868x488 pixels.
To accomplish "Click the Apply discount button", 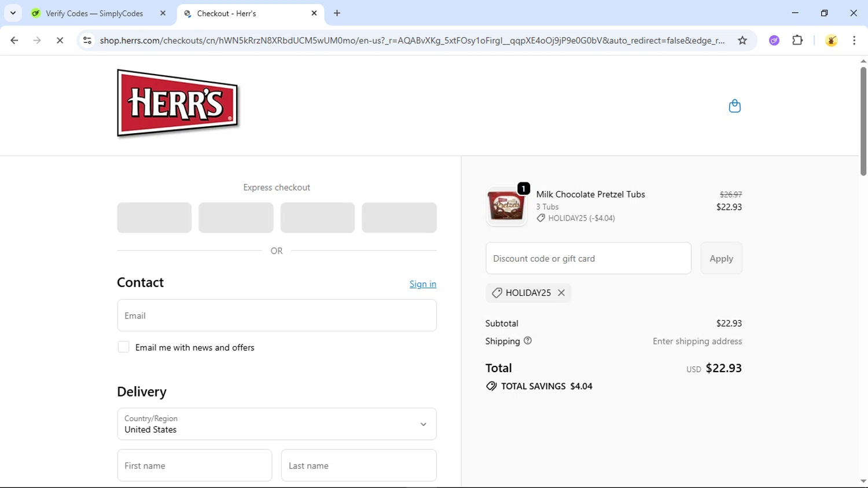I will tap(721, 258).
